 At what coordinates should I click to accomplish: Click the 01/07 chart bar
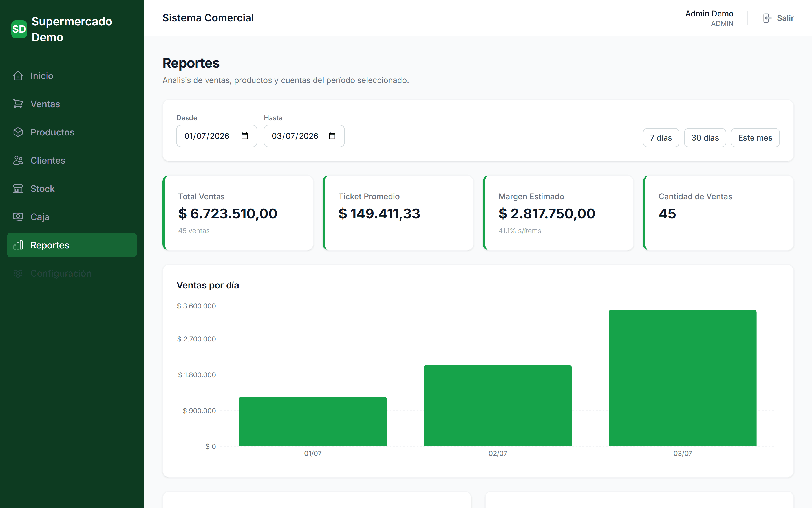coord(313,421)
